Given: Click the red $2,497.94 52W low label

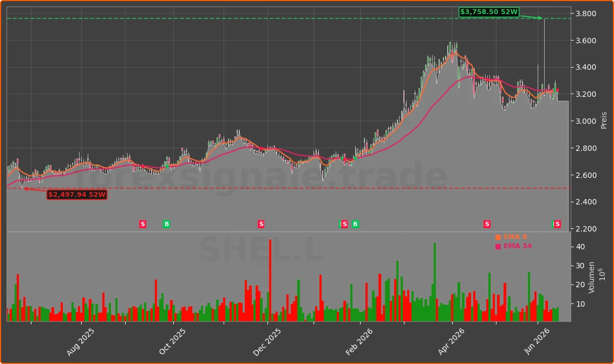Looking at the screenshot, I should point(77,194).
